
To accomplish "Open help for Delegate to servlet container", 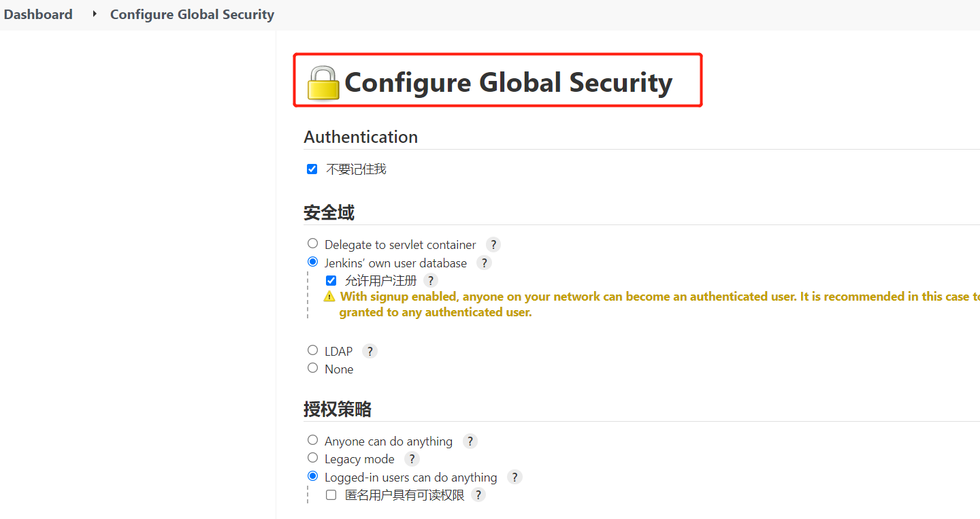I will click(493, 245).
